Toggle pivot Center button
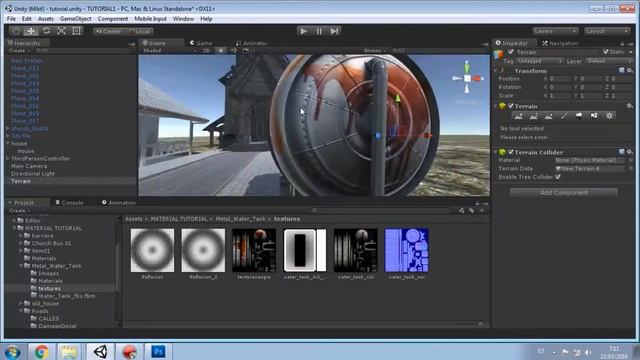This screenshot has height=360, width=640. (109, 31)
